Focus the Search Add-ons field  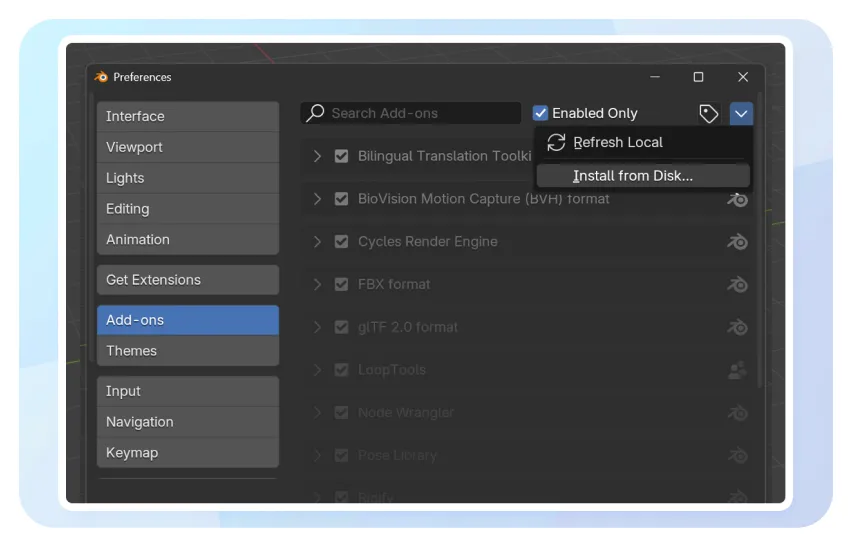tap(420, 114)
